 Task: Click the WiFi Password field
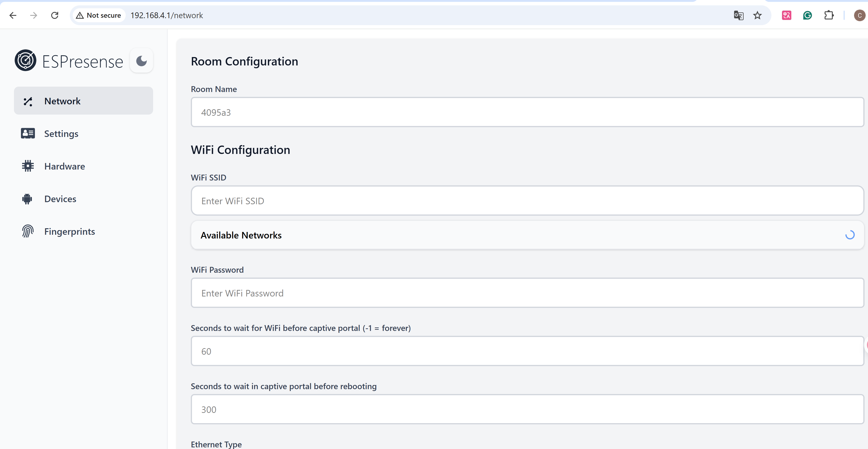pos(527,293)
